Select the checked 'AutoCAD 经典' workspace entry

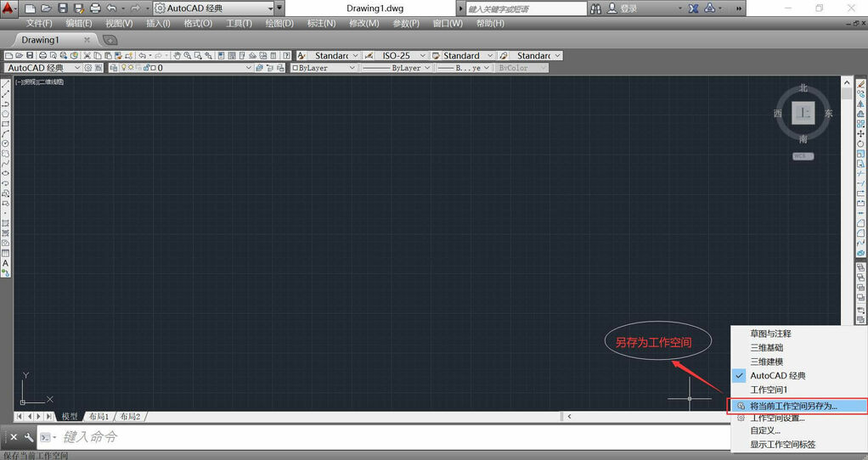click(x=777, y=375)
